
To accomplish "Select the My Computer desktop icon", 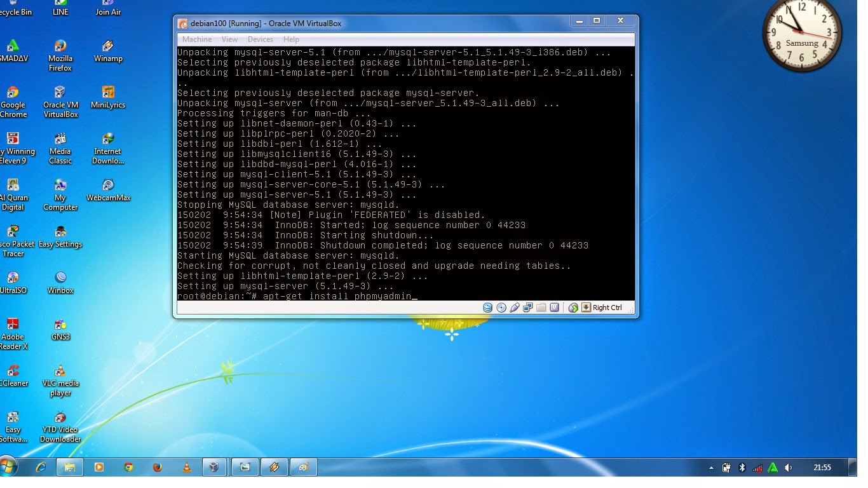I will [x=60, y=194].
